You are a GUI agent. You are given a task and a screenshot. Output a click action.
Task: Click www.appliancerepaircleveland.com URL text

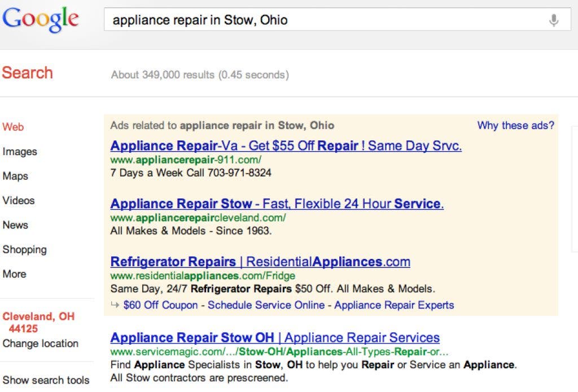(198, 218)
